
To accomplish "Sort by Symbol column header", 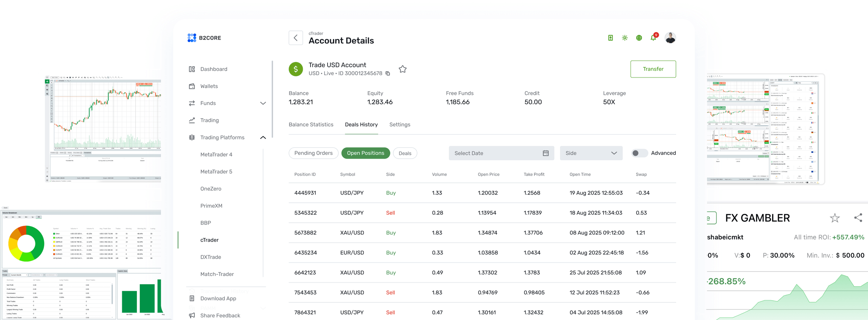I will (348, 174).
